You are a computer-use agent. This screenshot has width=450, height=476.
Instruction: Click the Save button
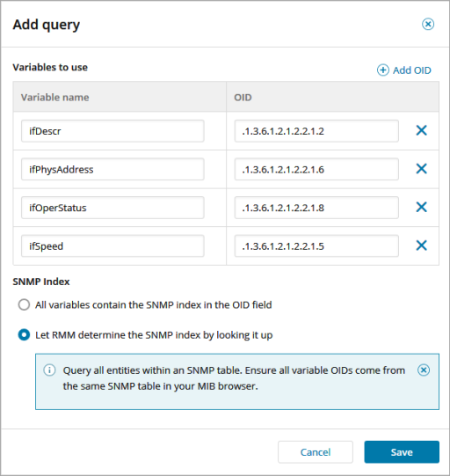[402, 452]
